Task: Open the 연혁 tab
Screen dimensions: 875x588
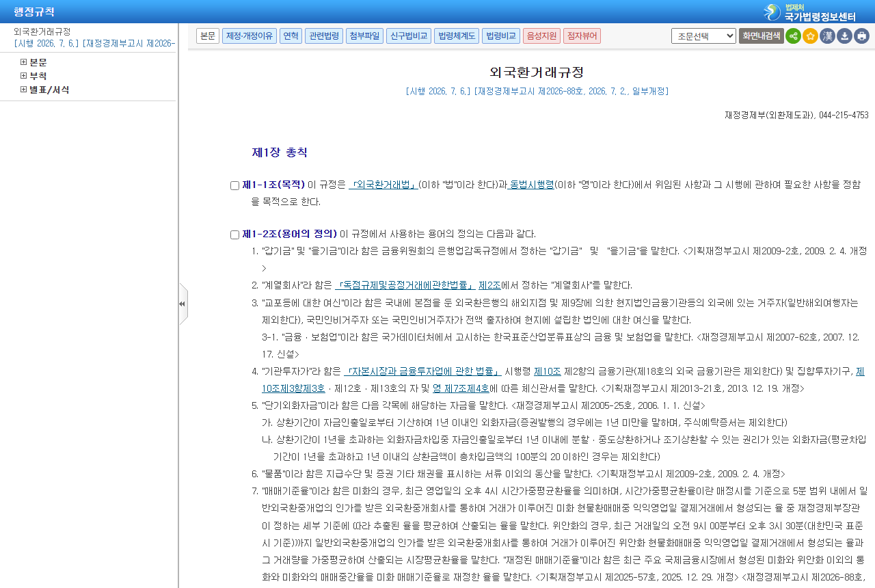Action: point(291,36)
